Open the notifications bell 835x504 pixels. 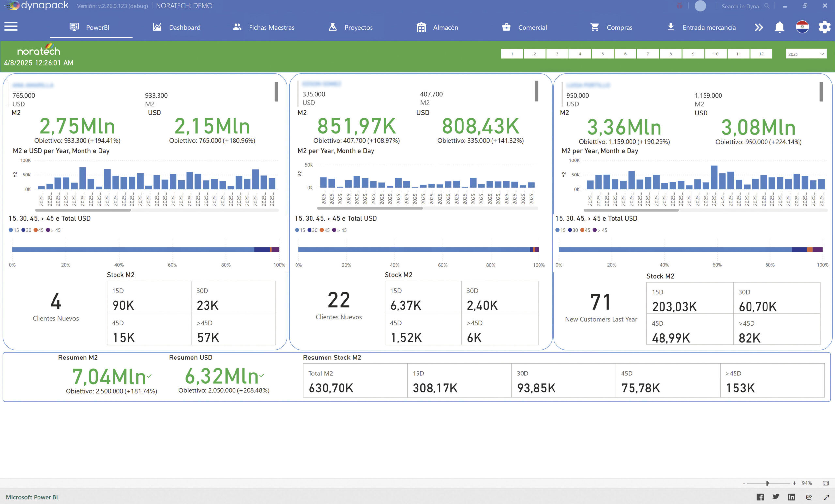[x=780, y=27]
